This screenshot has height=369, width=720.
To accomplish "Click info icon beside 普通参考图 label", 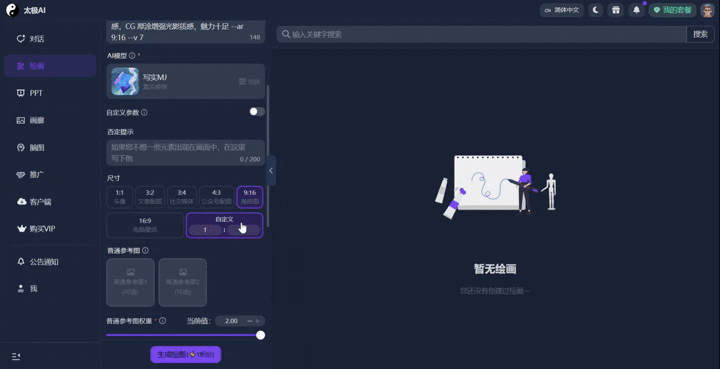I will pyautogui.click(x=146, y=251).
